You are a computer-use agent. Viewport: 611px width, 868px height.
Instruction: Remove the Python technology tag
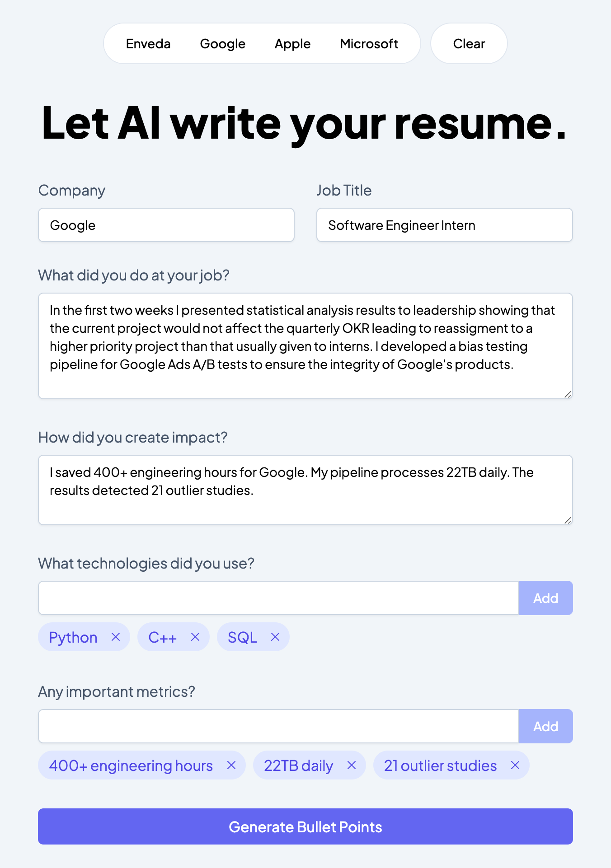pyautogui.click(x=116, y=637)
